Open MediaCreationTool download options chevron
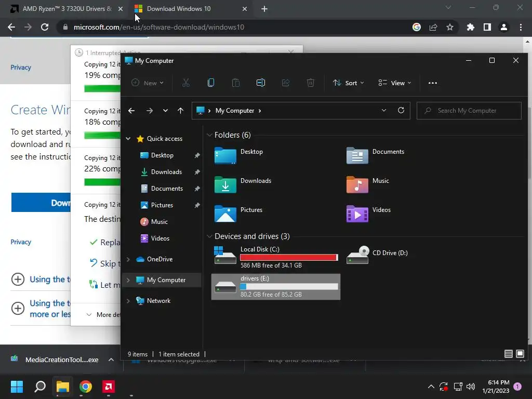This screenshot has height=399, width=532. pyautogui.click(x=111, y=360)
